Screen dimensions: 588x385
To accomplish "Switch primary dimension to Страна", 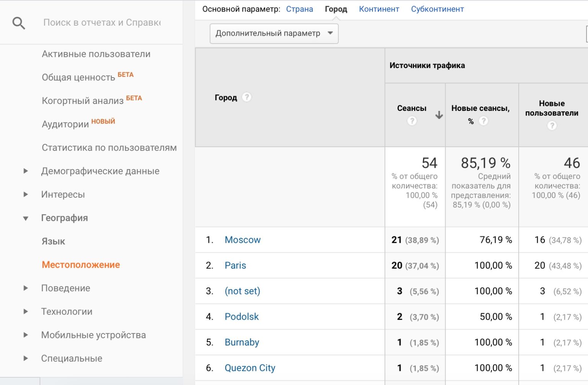I will [299, 9].
